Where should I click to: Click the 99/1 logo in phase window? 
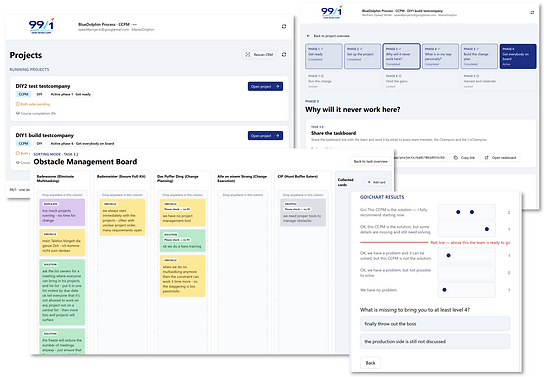331,12
